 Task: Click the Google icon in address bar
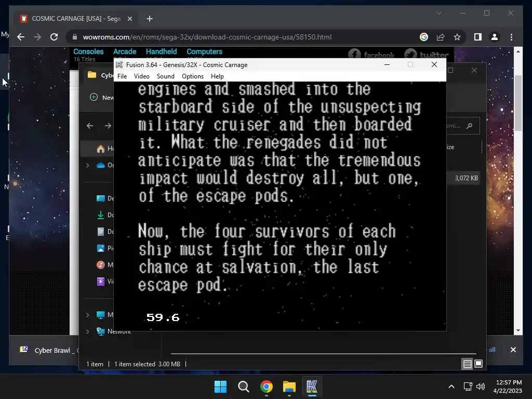(424, 37)
